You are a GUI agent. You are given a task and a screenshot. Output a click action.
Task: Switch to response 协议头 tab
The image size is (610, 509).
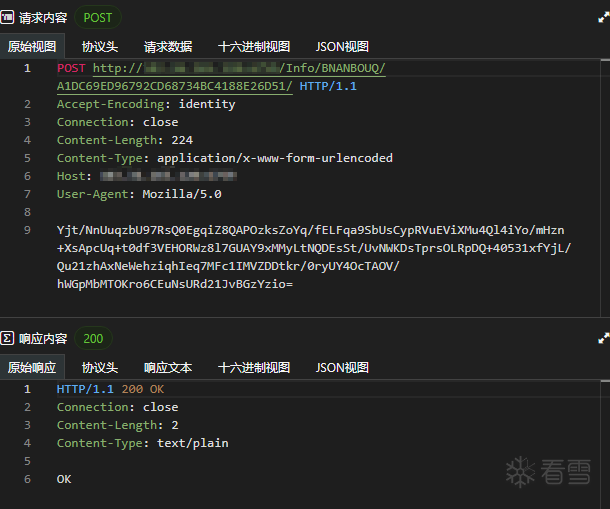pyautogui.click(x=100, y=367)
